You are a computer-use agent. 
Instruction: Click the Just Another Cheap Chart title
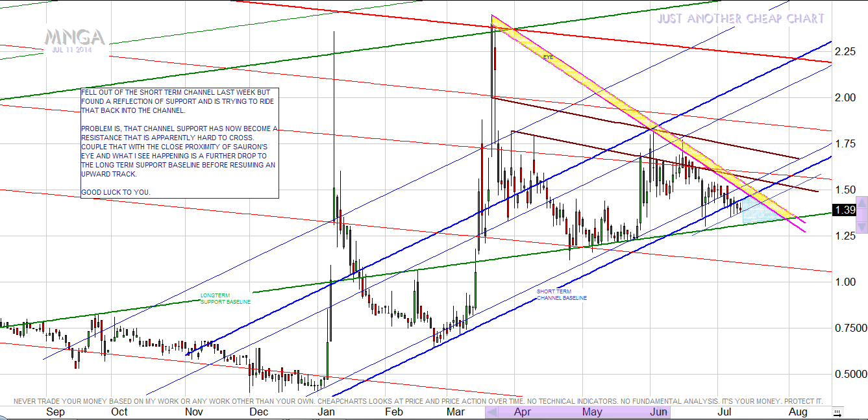tap(740, 19)
